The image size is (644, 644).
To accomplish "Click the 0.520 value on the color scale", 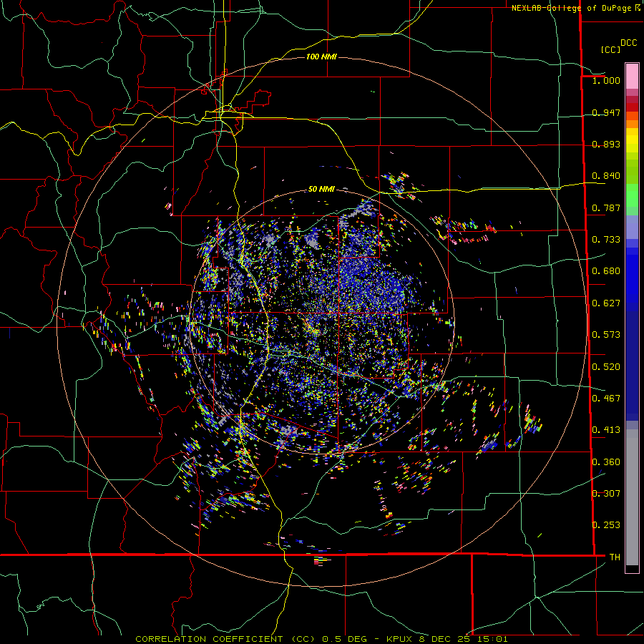I will (x=606, y=367).
